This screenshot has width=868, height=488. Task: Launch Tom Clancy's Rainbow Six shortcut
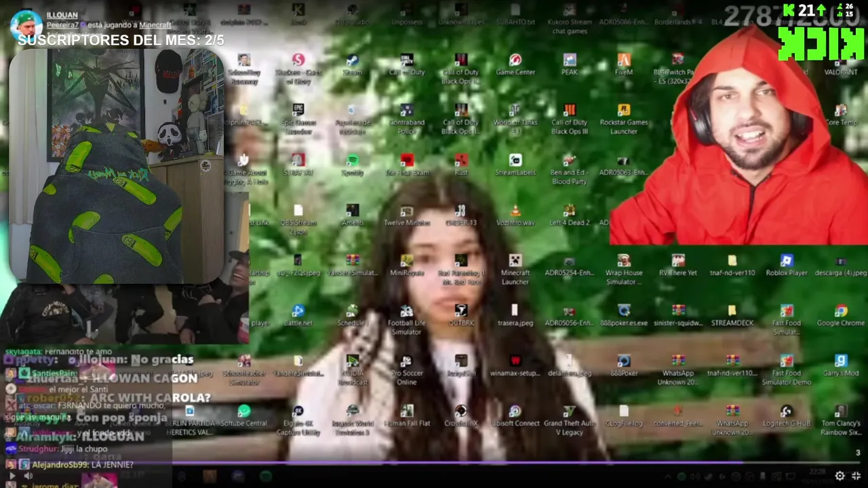pos(841,420)
